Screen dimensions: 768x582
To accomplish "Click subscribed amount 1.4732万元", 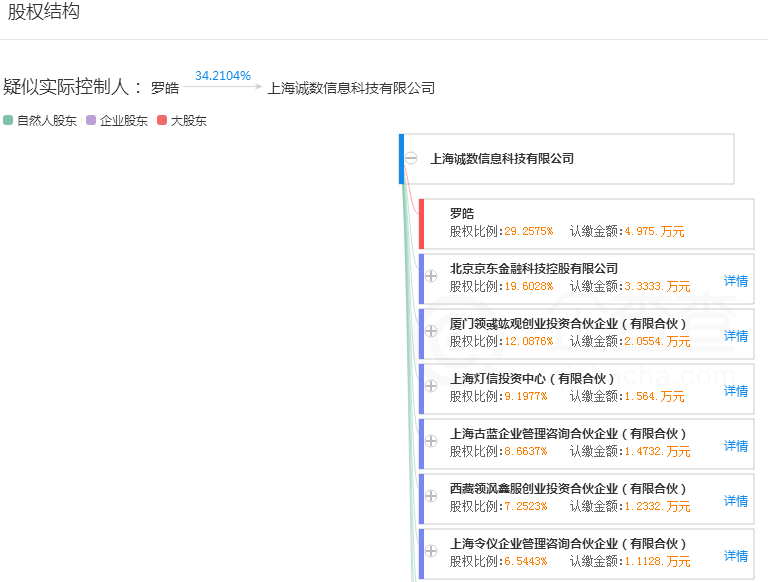I will (x=657, y=451).
